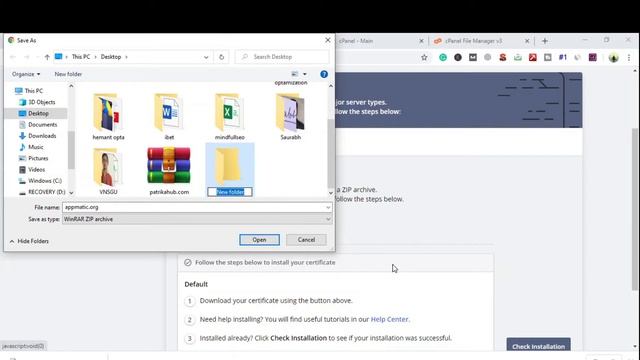Click This PC in the address breadcrumb

tap(81, 57)
